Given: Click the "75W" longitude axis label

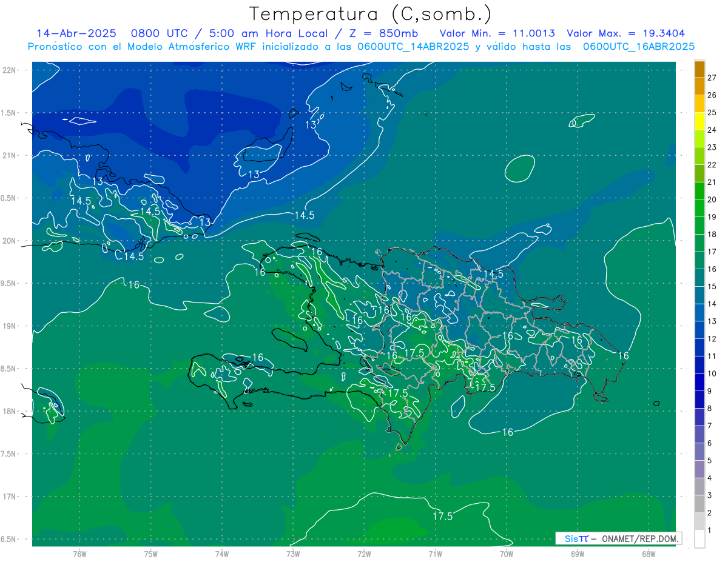Looking at the screenshot, I should pyautogui.click(x=150, y=554).
